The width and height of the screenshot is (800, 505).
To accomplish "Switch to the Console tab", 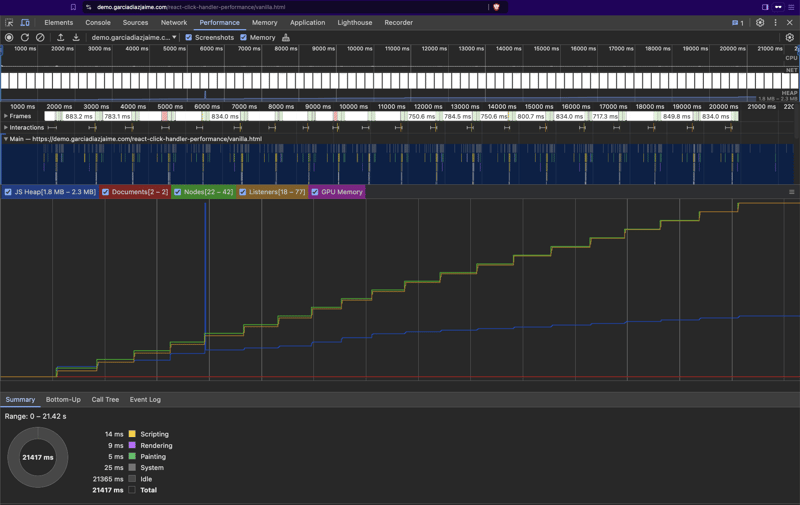I will click(x=98, y=22).
